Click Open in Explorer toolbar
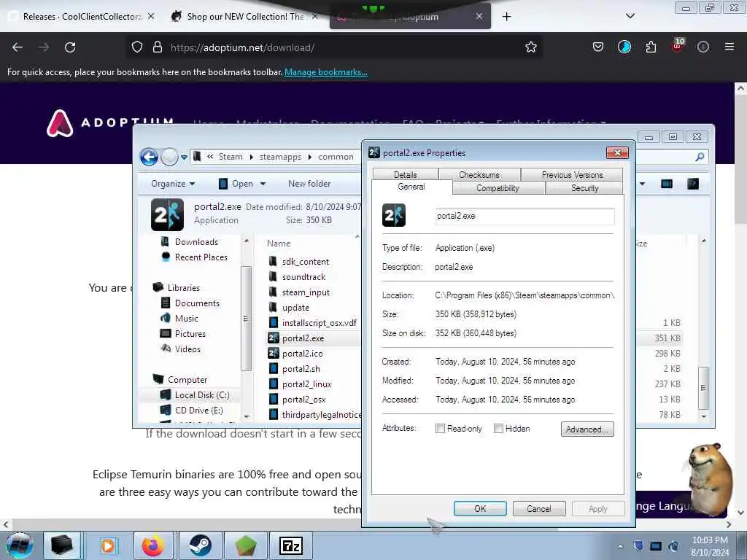The image size is (747, 560). pyautogui.click(x=236, y=184)
